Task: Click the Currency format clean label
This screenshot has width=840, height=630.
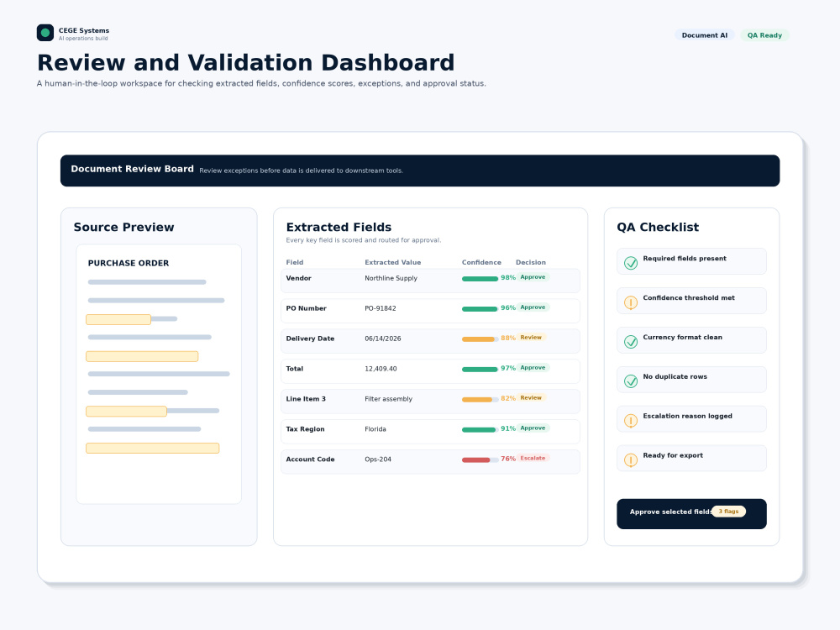Action: [682, 337]
